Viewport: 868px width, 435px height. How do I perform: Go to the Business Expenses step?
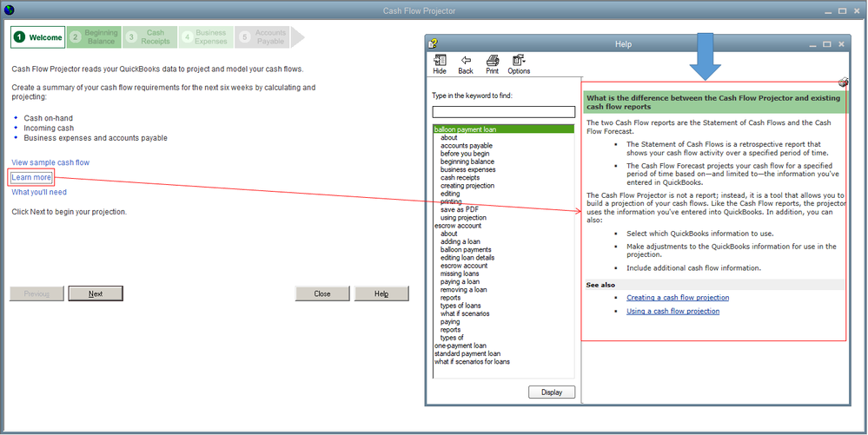(x=206, y=37)
